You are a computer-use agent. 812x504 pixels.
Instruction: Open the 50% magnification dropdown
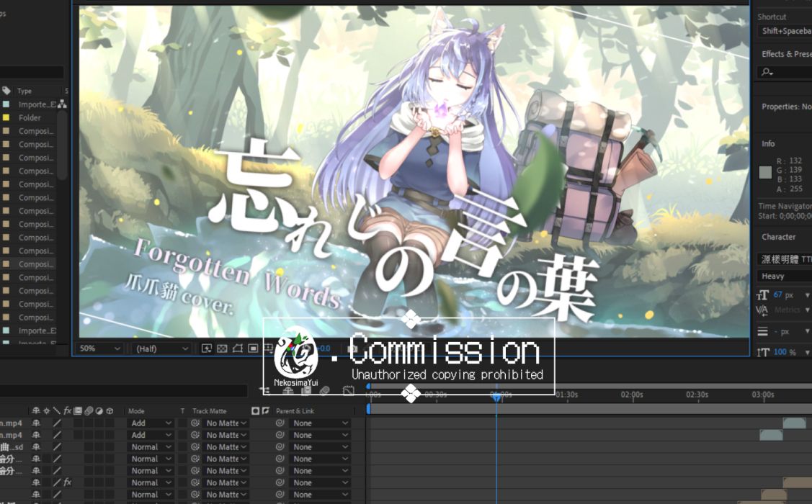[99, 348]
